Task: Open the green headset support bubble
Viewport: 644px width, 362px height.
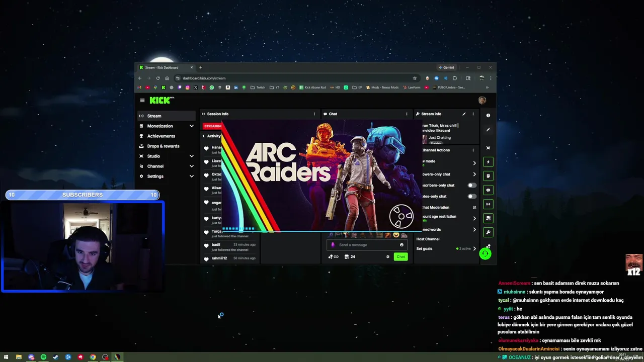Action: (x=485, y=254)
